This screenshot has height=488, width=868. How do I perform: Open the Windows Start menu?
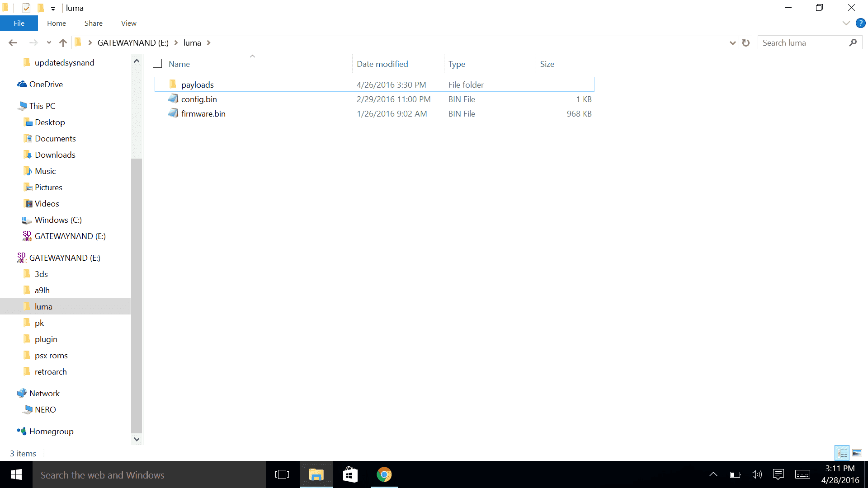[x=16, y=474]
